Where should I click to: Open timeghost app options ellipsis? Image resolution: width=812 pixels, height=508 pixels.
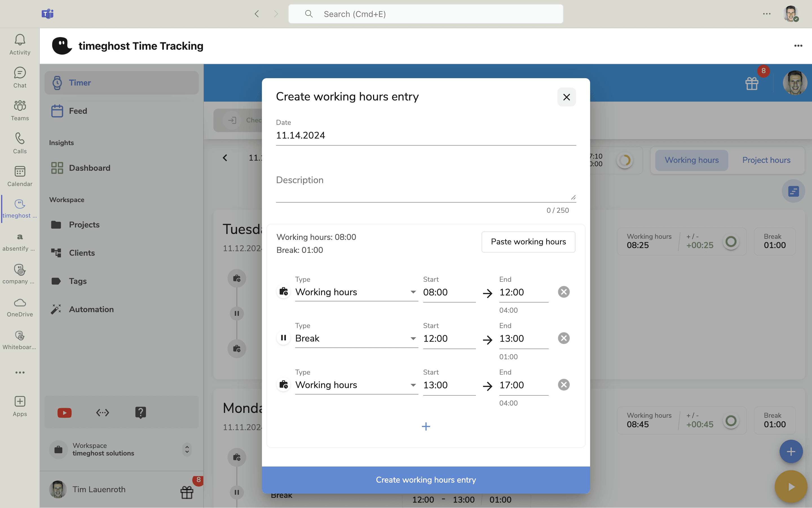click(x=798, y=46)
